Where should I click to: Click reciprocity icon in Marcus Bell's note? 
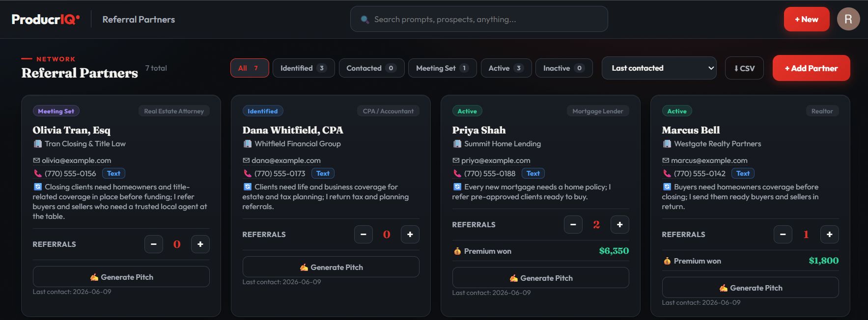coord(667,187)
